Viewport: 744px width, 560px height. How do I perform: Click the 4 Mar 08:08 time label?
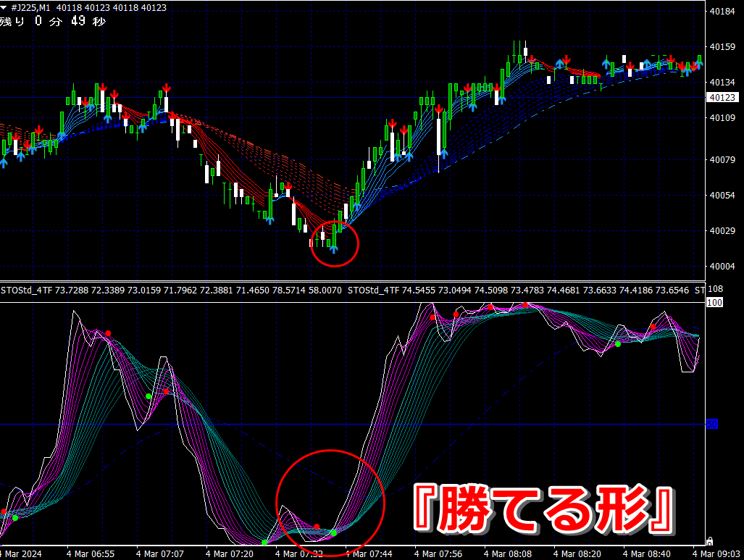coord(508,553)
